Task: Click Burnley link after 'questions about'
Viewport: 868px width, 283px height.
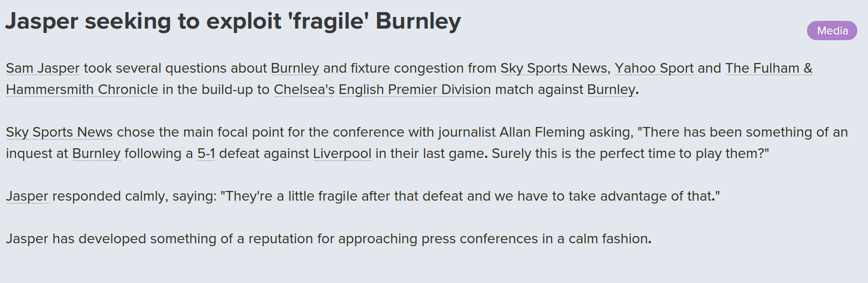Action: pyautogui.click(x=294, y=68)
